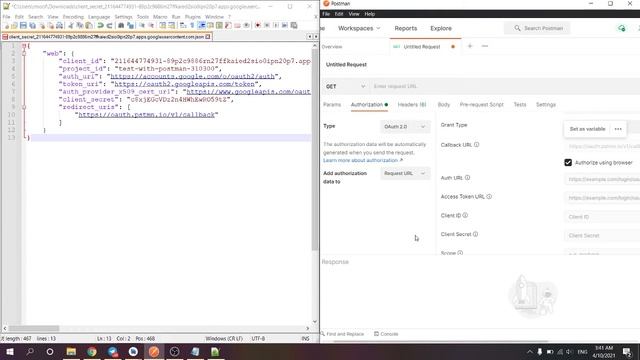The image size is (640, 360).
Task: Click Find binoculars icon in Notepad++
Action: tap(121, 25)
